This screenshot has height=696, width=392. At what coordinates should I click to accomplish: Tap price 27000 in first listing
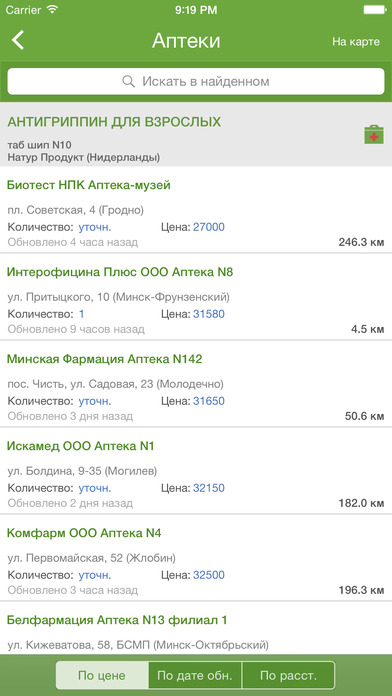point(209,228)
